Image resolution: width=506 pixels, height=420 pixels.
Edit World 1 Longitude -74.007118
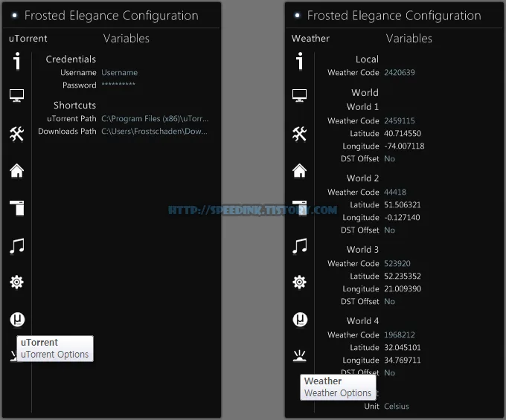(x=404, y=146)
